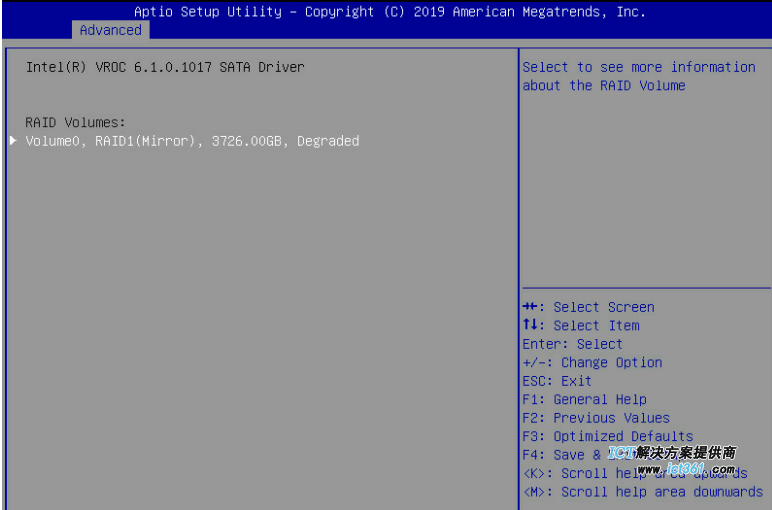The width and height of the screenshot is (772, 510).
Task: Open the Advanced tab
Action: (x=111, y=30)
